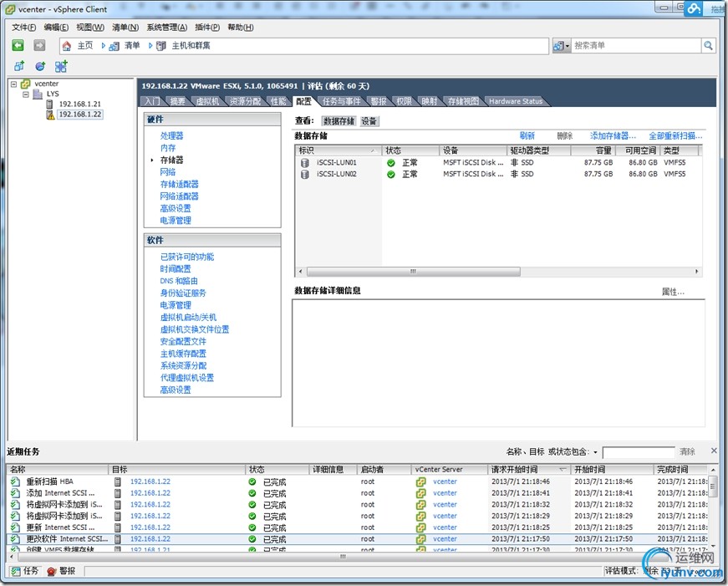Click the inventory icon in breadcrumb
This screenshot has width=728, height=586.
coord(115,45)
